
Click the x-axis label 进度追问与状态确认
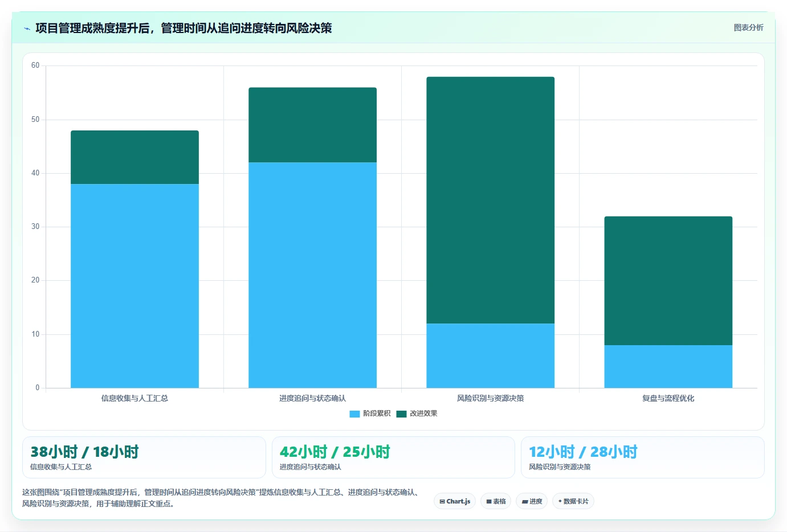(312, 398)
